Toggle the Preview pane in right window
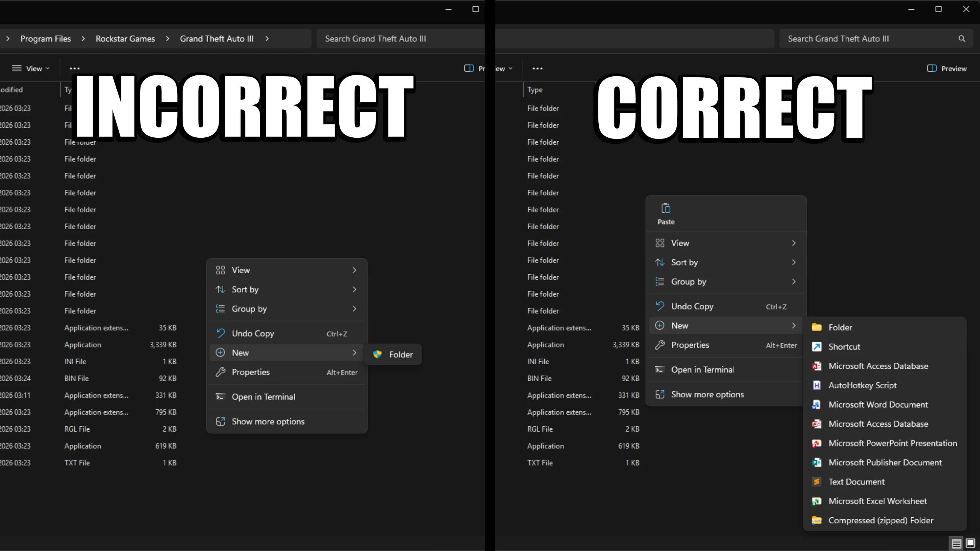The image size is (980, 551). (947, 68)
